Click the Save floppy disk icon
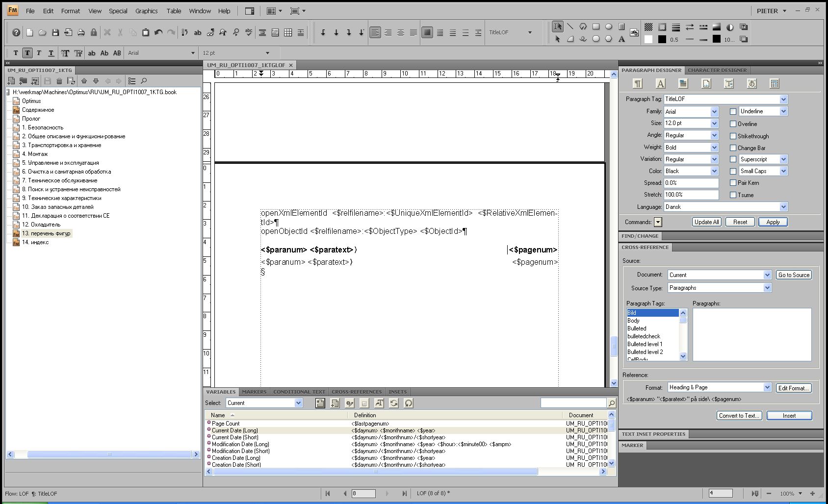 [x=55, y=32]
